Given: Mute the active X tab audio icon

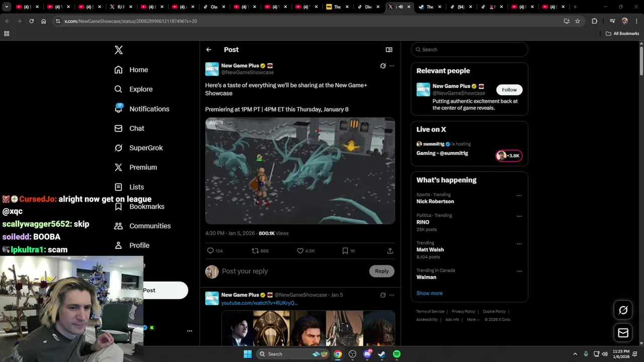Looking at the screenshot, I should [400, 7].
